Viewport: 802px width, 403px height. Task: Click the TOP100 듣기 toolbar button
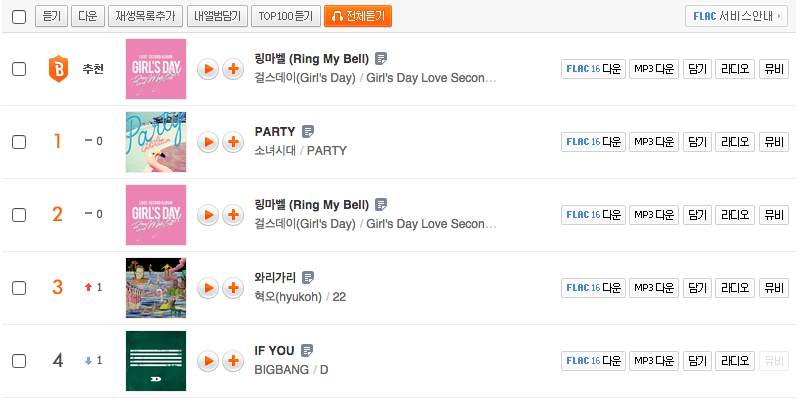tap(284, 16)
